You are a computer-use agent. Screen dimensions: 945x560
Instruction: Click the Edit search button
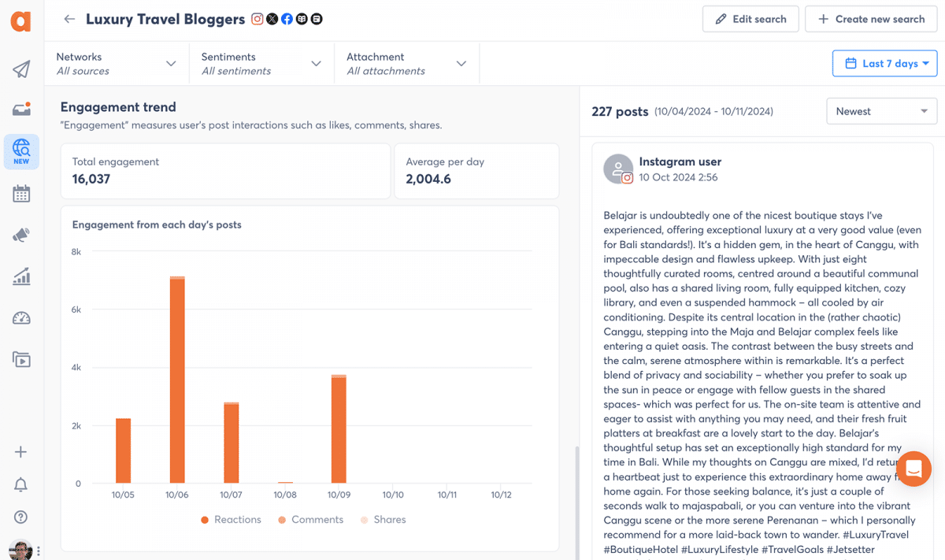click(x=750, y=19)
